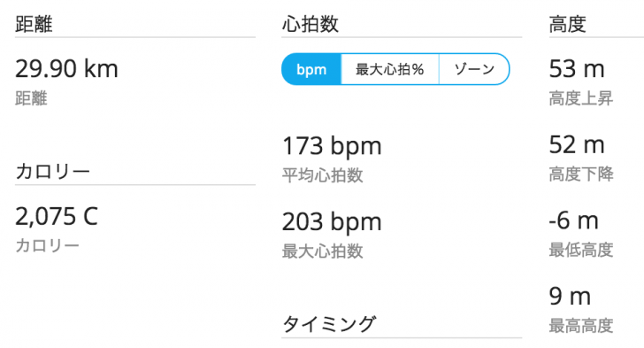Click the 高度下降 label
The height and width of the screenshot is (348, 644).
pos(580,174)
